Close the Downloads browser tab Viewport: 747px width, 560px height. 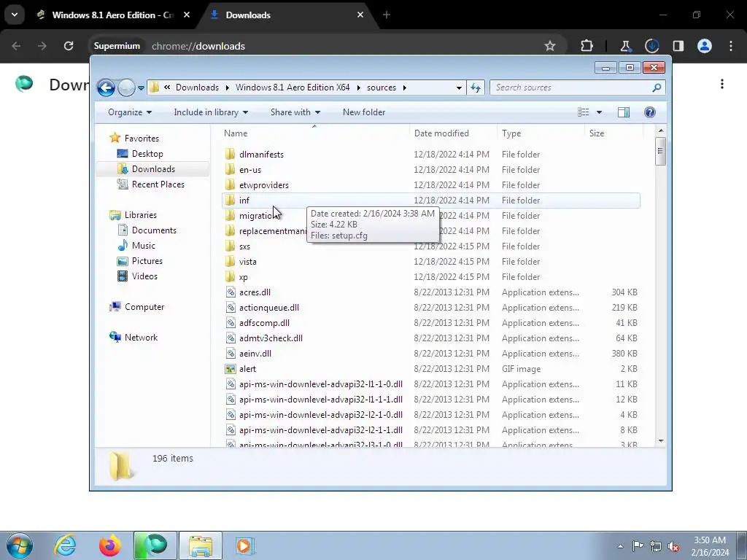360,15
